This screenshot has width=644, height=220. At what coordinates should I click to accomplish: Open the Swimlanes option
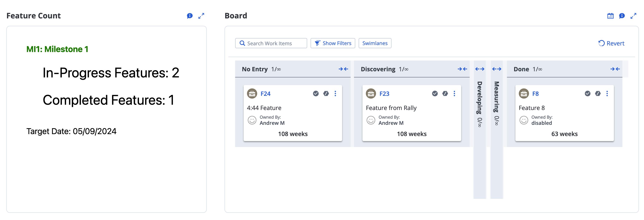pos(375,43)
